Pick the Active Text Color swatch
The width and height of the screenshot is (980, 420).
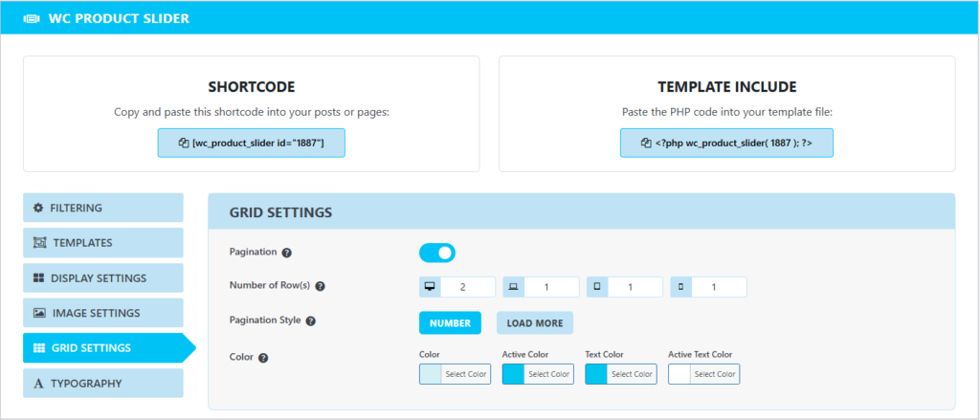[679, 374]
